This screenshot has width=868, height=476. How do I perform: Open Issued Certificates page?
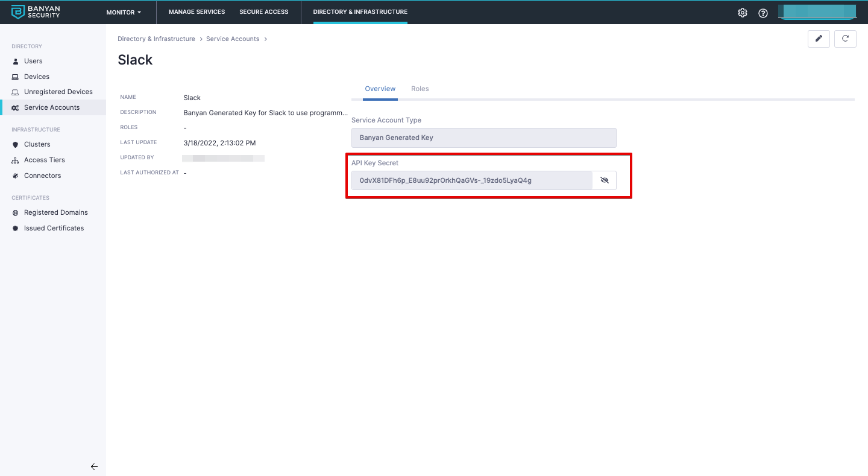(53, 228)
